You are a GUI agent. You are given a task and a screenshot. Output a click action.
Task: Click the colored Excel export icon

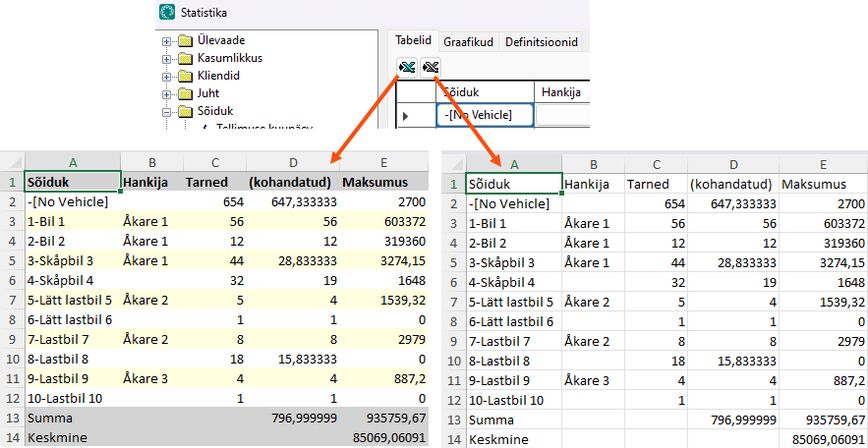(x=407, y=67)
